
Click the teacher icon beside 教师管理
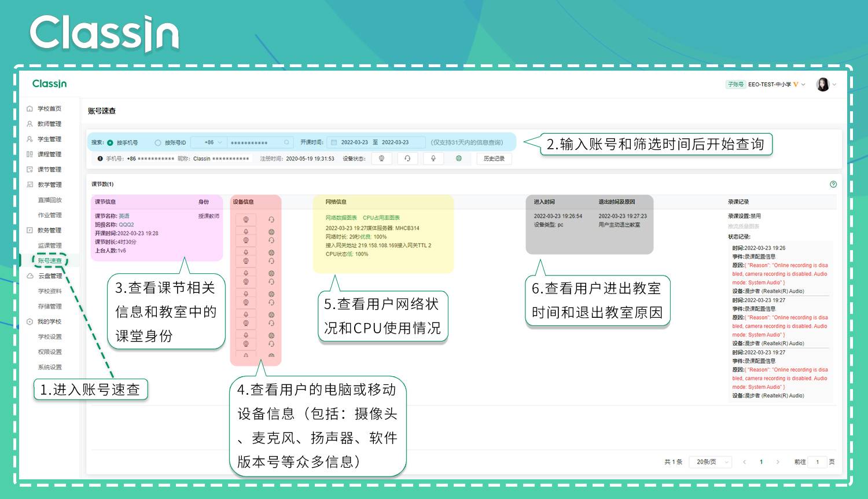pyautogui.click(x=30, y=124)
